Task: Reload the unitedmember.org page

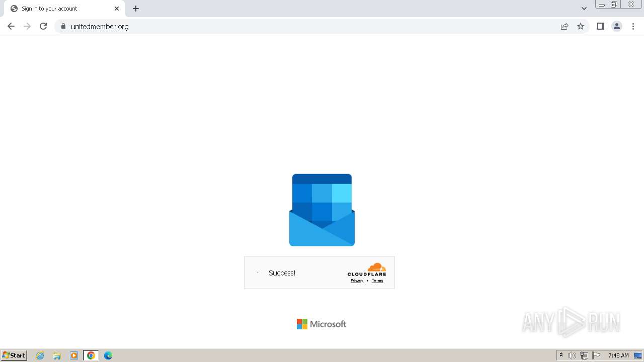Action: click(43, 26)
